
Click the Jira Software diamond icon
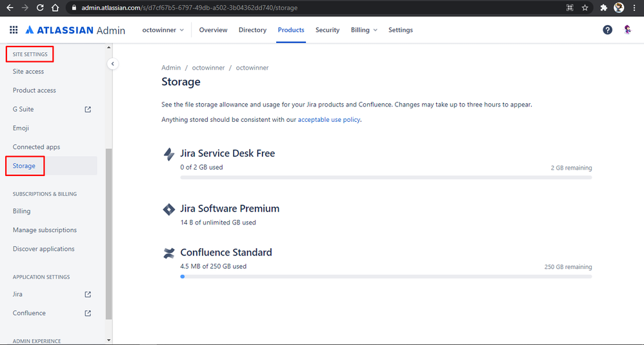(x=169, y=209)
